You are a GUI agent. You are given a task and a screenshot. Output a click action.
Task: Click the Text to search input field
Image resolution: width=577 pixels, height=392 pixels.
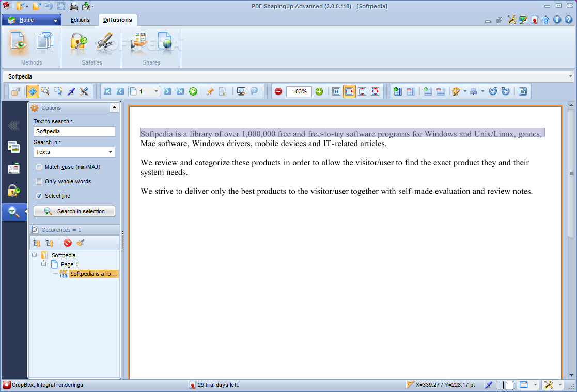point(74,131)
